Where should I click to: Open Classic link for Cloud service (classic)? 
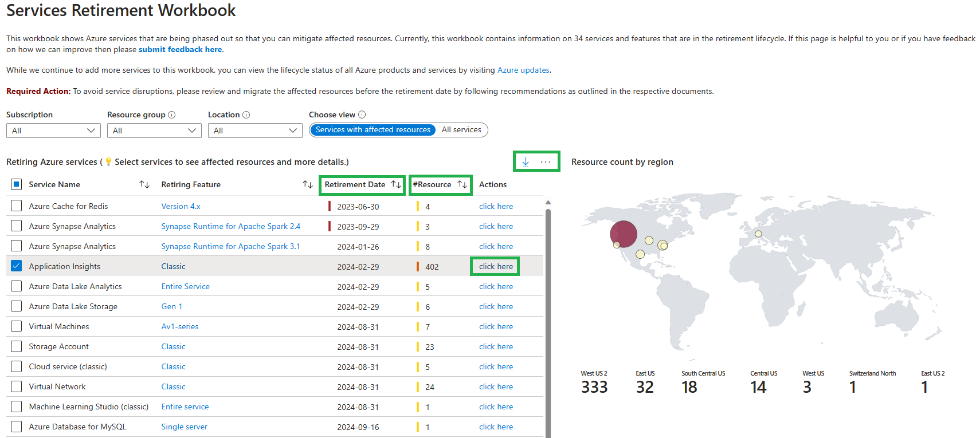click(174, 366)
